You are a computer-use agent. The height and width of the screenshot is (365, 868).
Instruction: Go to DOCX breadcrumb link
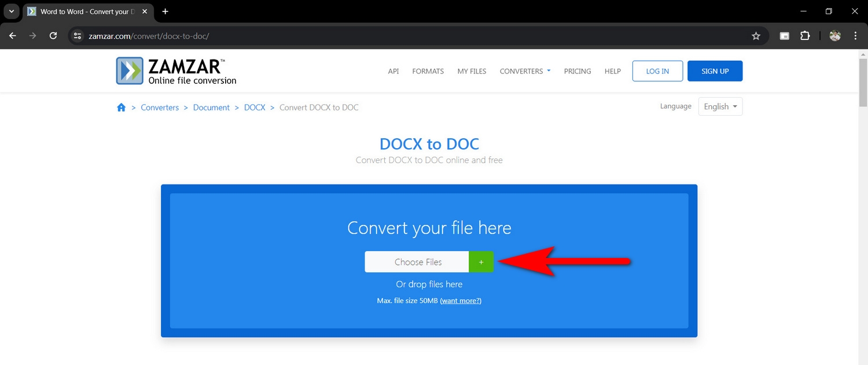click(255, 108)
